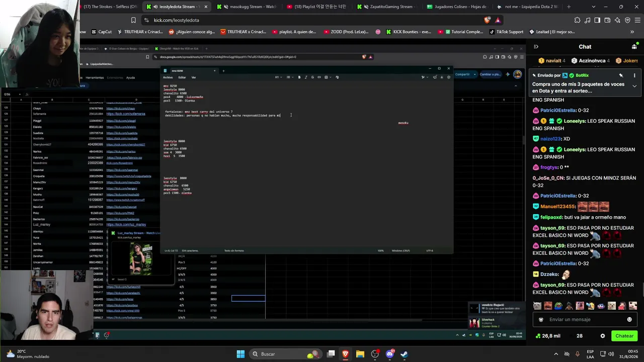Screen dimensions: 644x362
Task: Open Discord from taskbar
Action: pyautogui.click(x=389, y=354)
